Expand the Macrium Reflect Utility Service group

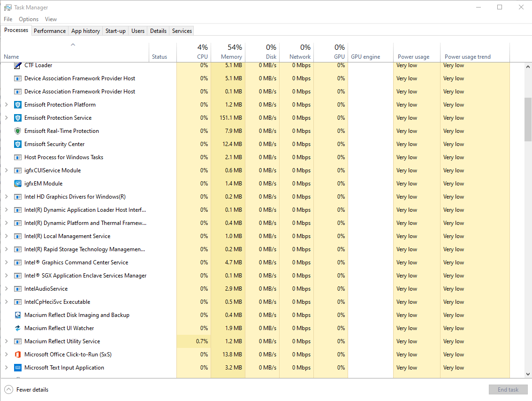click(x=6, y=341)
